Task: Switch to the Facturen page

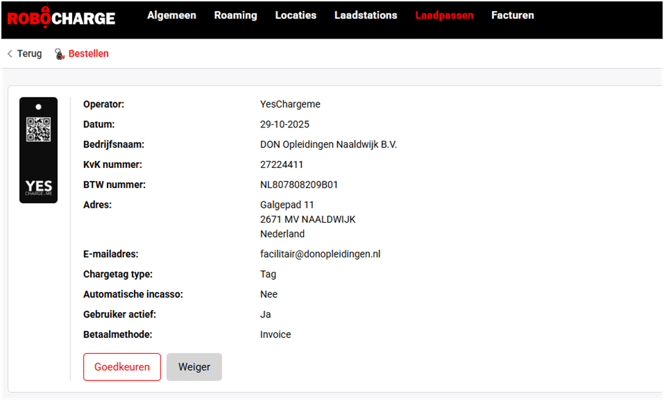Action: coord(512,16)
